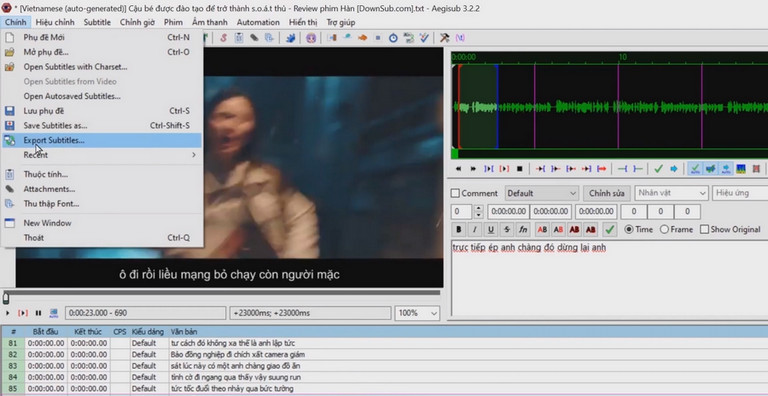
Task: Open the Hiệu chỉnh menu
Action: 55,22
